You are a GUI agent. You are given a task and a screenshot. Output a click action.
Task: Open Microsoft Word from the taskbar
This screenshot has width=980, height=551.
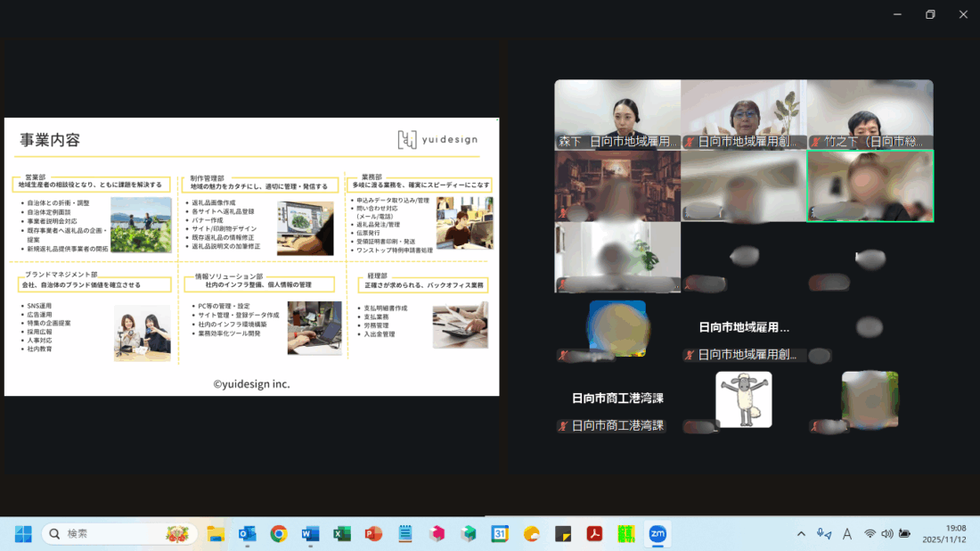click(x=310, y=534)
